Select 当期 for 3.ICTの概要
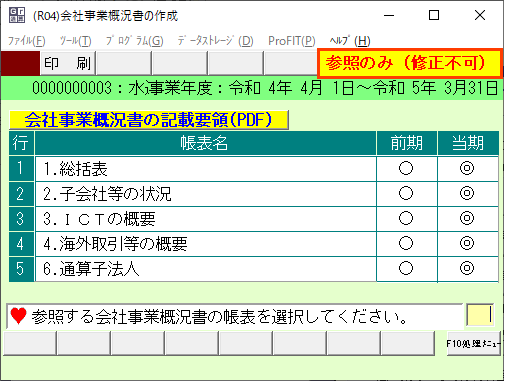The height and width of the screenshot is (381, 505). point(467,218)
